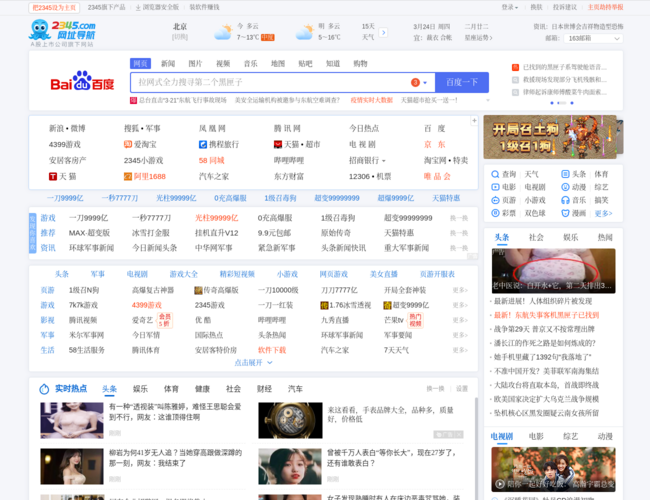Click the 设置 link in hot news
The width and height of the screenshot is (650, 500).
coord(462,389)
